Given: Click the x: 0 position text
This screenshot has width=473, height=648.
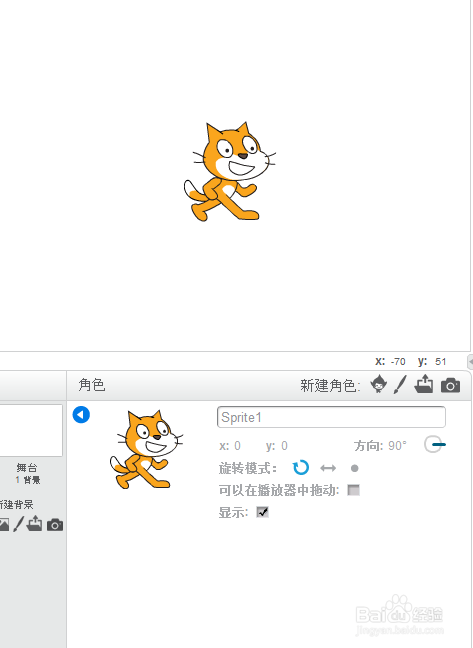Looking at the screenshot, I should [x=230, y=446].
